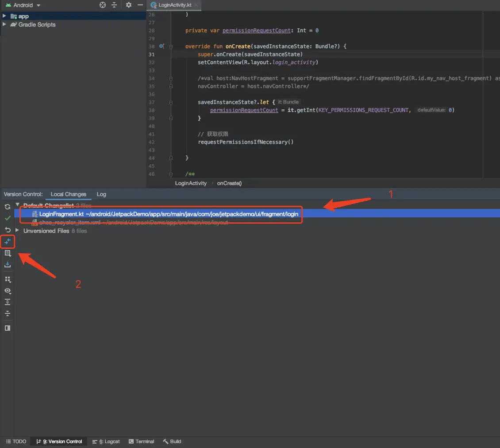This screenshot has height=448, width=500.
Task: Expand the app module node
Action: coord(4,15)
